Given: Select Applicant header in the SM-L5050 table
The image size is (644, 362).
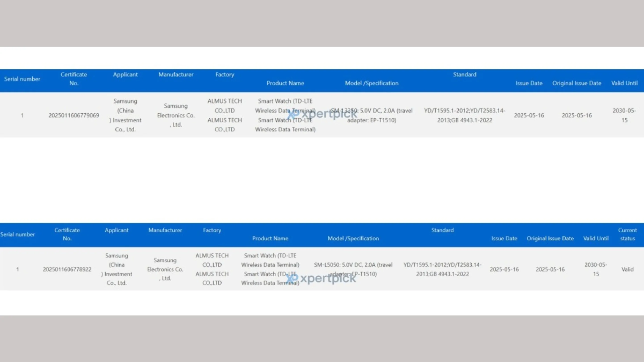Looking at the screenshot, I should click(117, 230).
